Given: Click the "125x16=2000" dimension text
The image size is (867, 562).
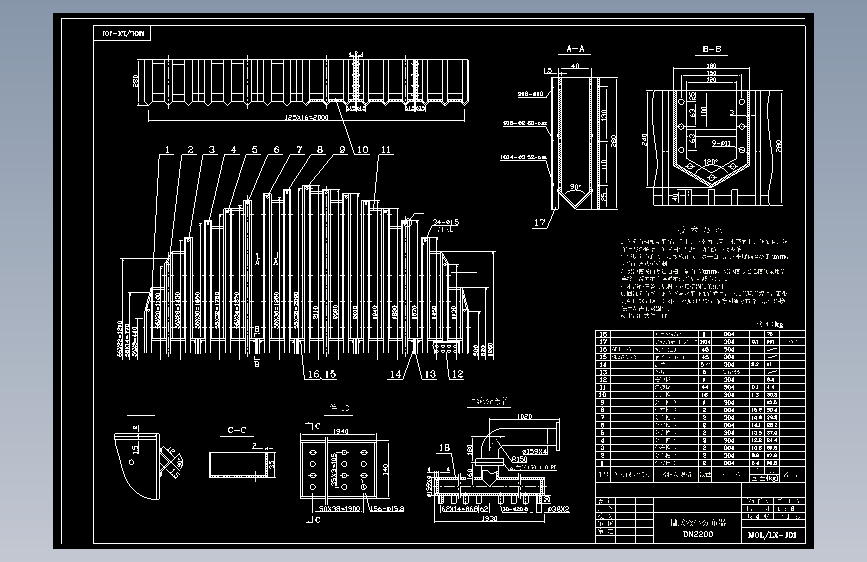Looking at the screenshot, I should click(x=306, y=117).
